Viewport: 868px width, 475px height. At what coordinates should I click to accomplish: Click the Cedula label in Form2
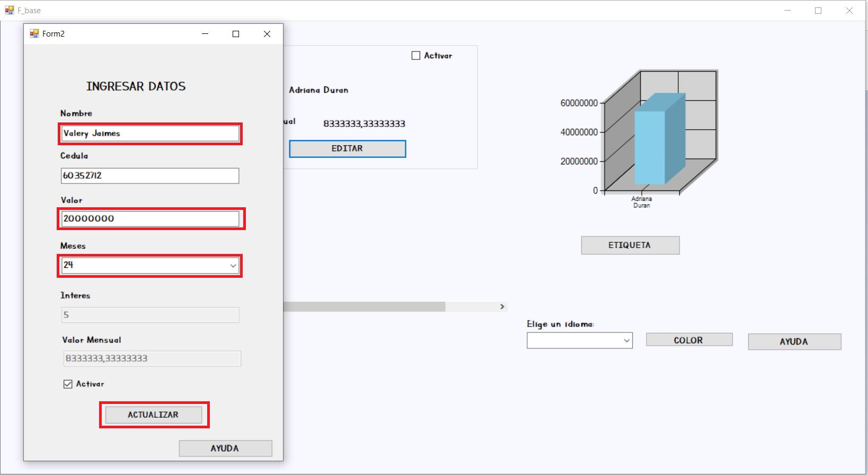pos(74,156)
